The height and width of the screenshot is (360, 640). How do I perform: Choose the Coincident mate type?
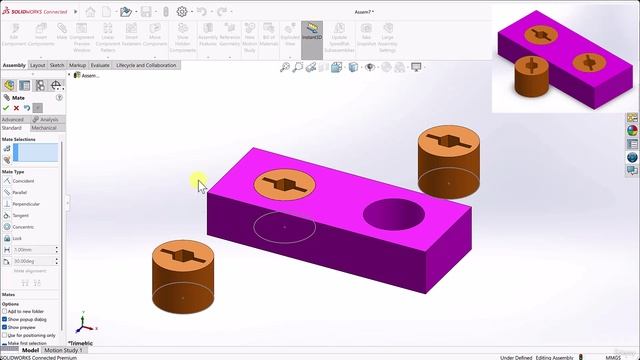point(19,181)
